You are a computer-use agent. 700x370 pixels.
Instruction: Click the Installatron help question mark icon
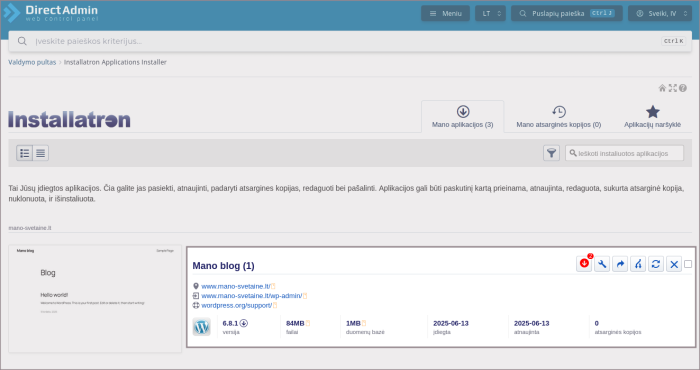pos(683,88)
